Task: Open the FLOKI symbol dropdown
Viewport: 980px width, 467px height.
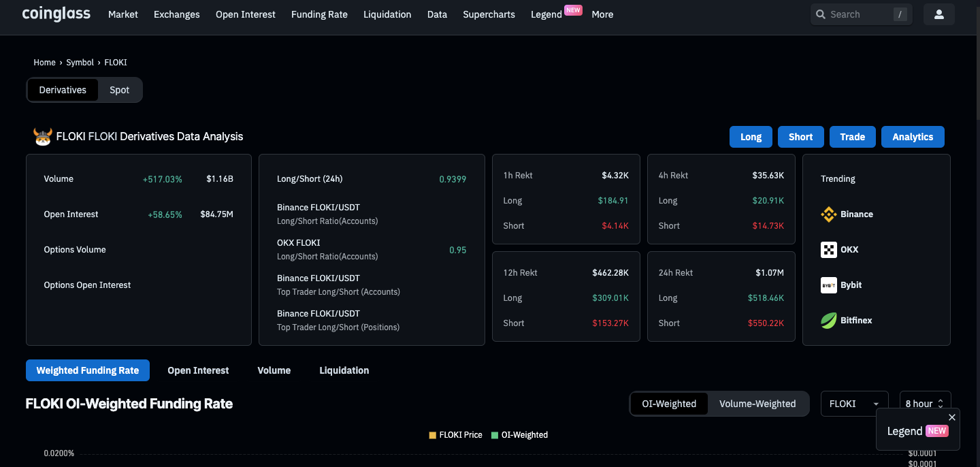Action: 854,404
